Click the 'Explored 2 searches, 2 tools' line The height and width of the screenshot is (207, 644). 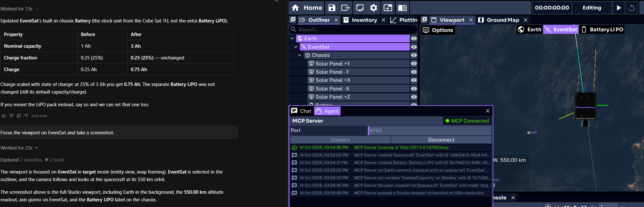tap(32, 160)
